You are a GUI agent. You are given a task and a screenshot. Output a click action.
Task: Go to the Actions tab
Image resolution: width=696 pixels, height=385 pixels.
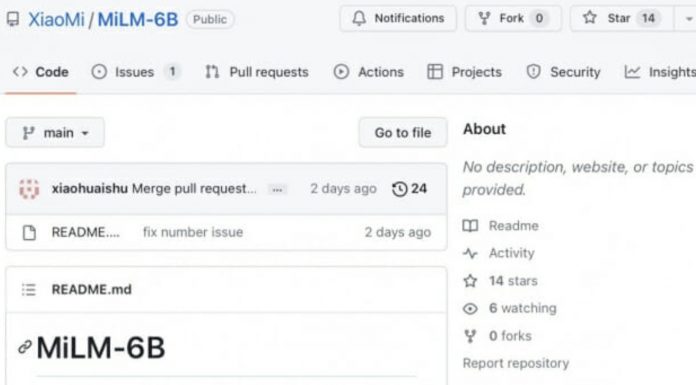pos(368,72)
